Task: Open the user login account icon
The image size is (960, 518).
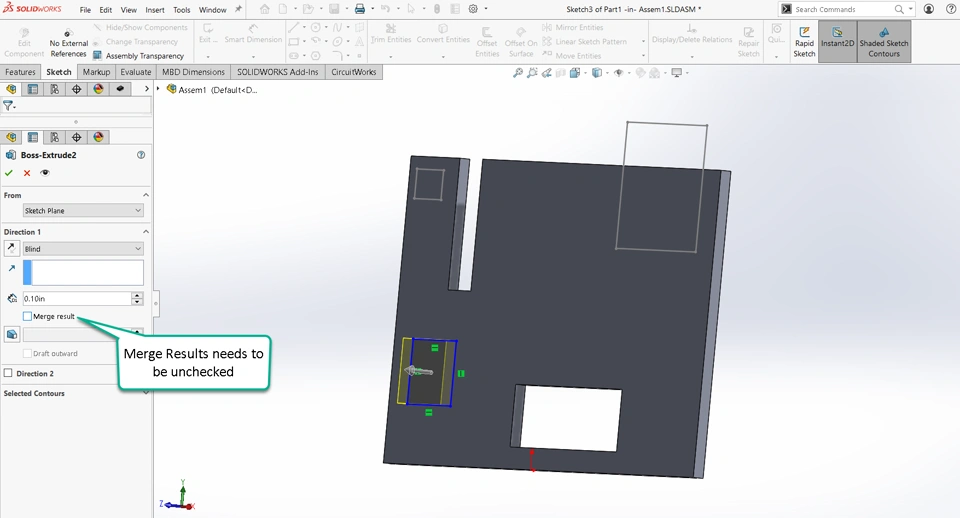Action: point(929,9)
